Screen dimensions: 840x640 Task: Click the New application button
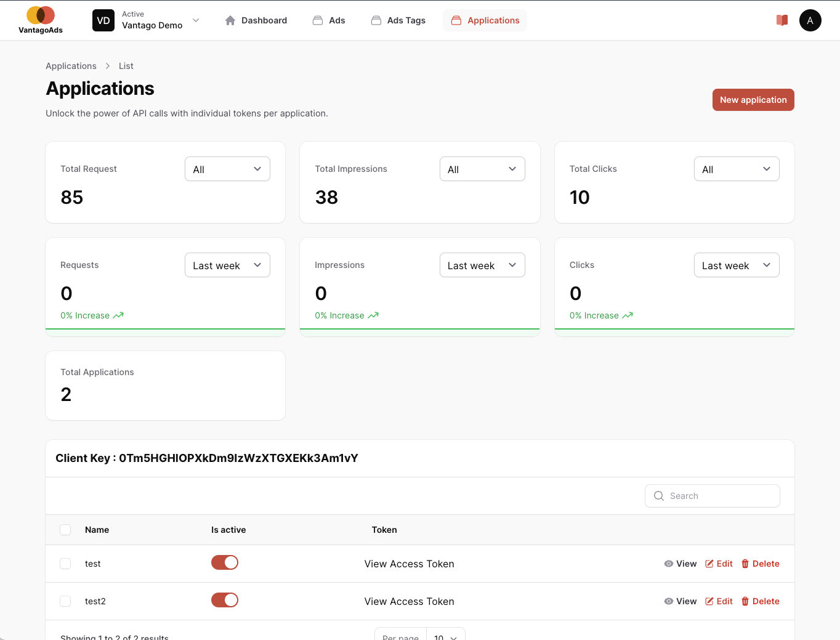[753, 100]
